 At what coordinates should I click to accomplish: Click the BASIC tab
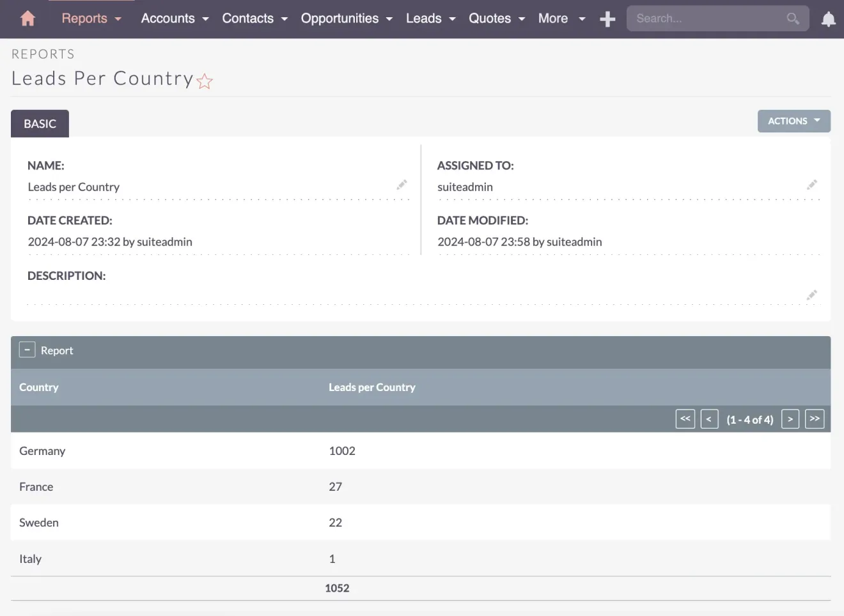click(40, 123)
